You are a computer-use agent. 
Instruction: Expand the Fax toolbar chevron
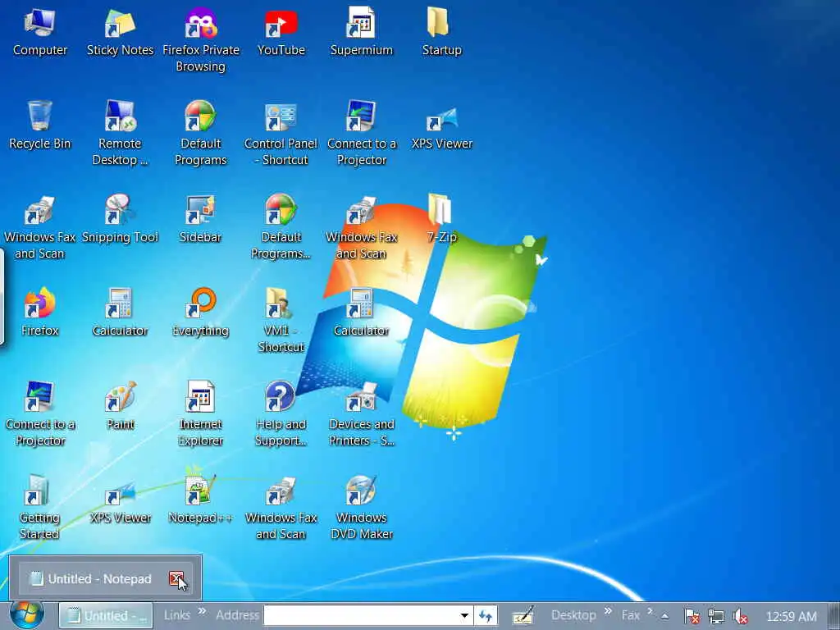(x=650, y=610)
